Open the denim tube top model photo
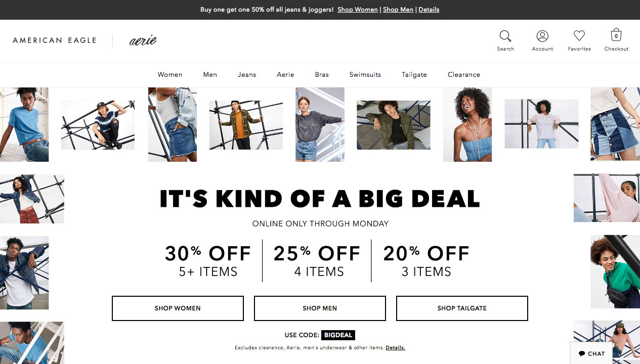Image resolution: width=640 pixels, height=364 pixels. pyautogui.click(x=467, y=124)
